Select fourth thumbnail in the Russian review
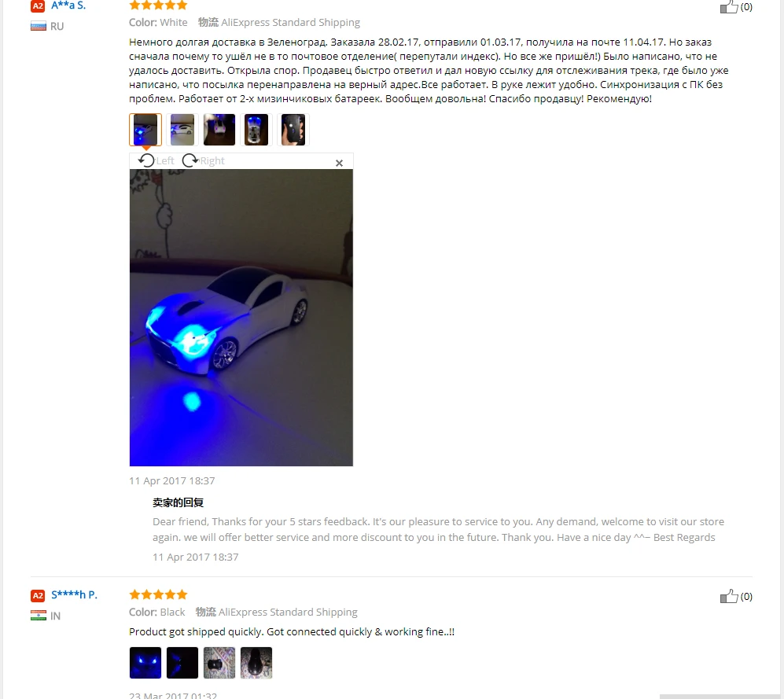The width and height of the screenshot is (784, 699). pos(256,130)
